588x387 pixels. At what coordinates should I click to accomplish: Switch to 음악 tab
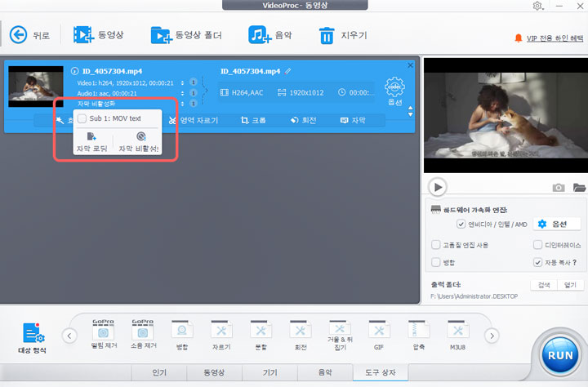pos(325,372)
